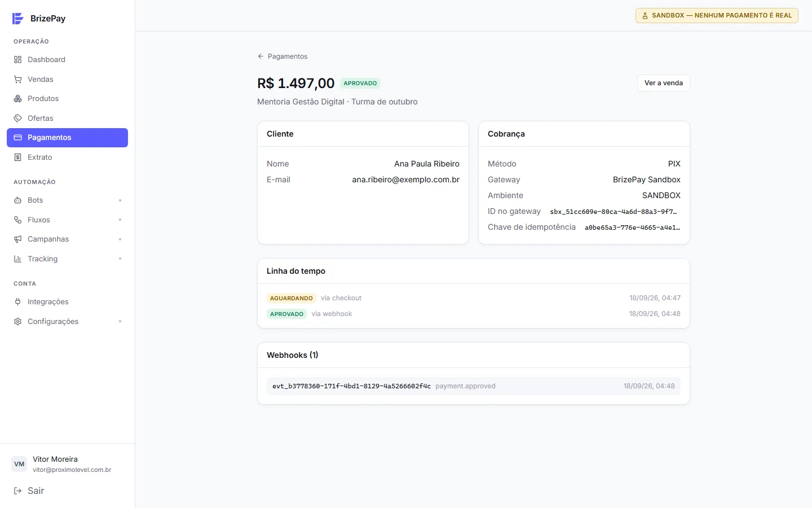812x508 pixels.
Task: Expand the Tracking submenu dot
Action: (120, 259)
